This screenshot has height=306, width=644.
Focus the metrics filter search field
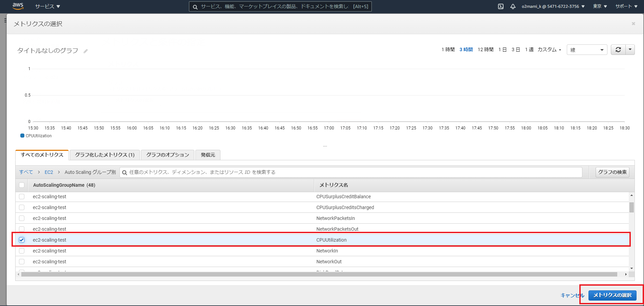coord(351,172)
